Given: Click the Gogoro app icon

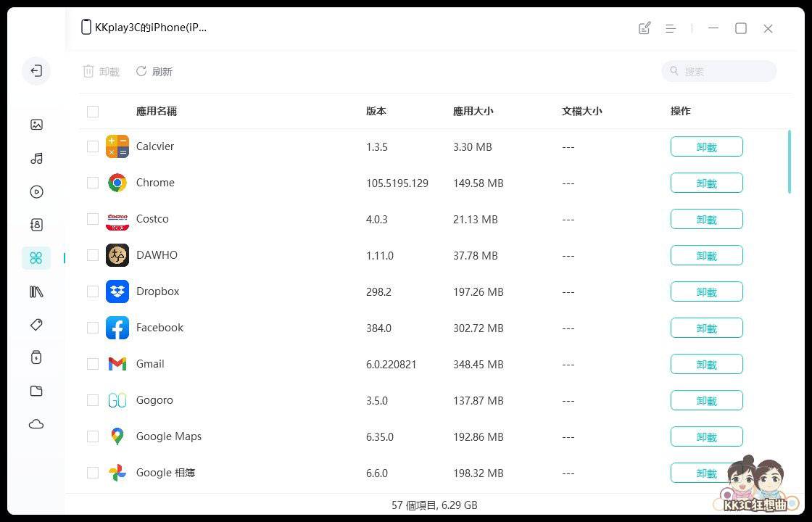Looking at the screenshot, I should [x=117, y=400].
